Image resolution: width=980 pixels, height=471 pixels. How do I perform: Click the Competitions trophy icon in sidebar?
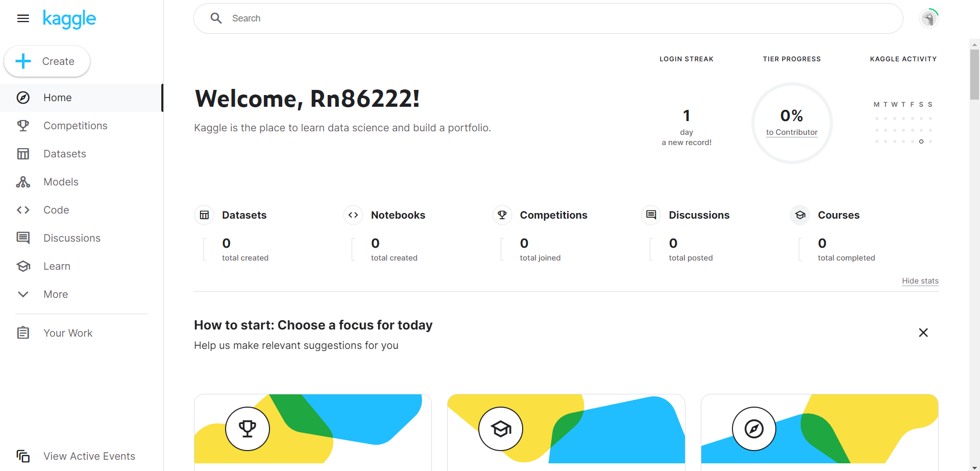23,126
